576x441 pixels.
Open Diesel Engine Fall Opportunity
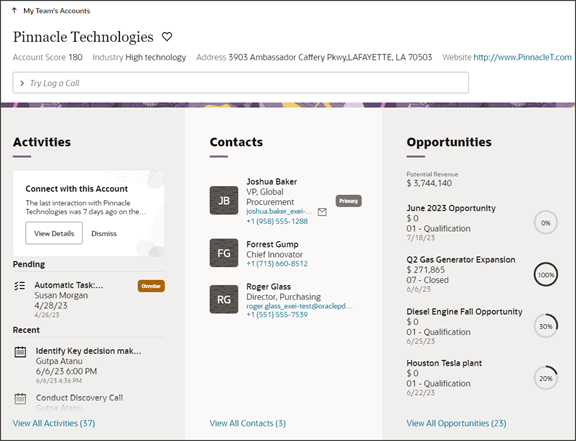tap(464, 312)
